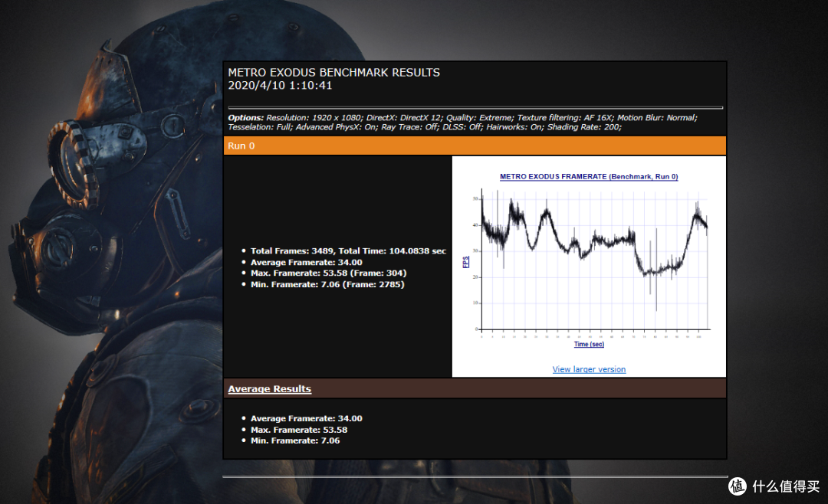Select the orange 'Run 0' header bar
The image size is (828, 504).
pos(475,146)
